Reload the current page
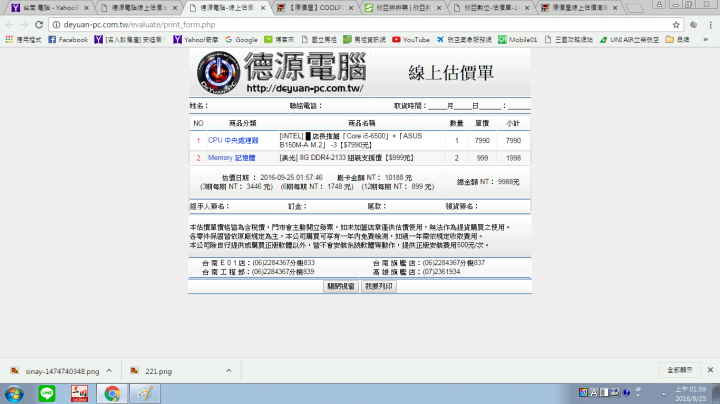The height and width of the screenshot is (404, 720). pos(39,25)
